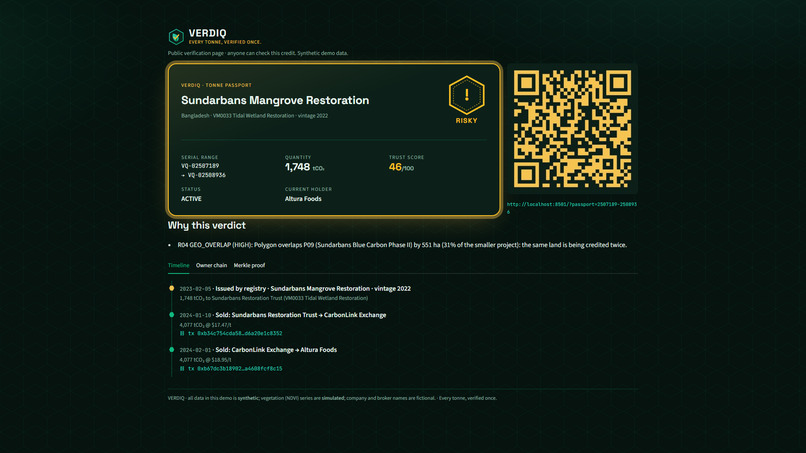Screen dimensions: 806x453
Task: Switch to the Owner chain tab
Action: [211, 265]
